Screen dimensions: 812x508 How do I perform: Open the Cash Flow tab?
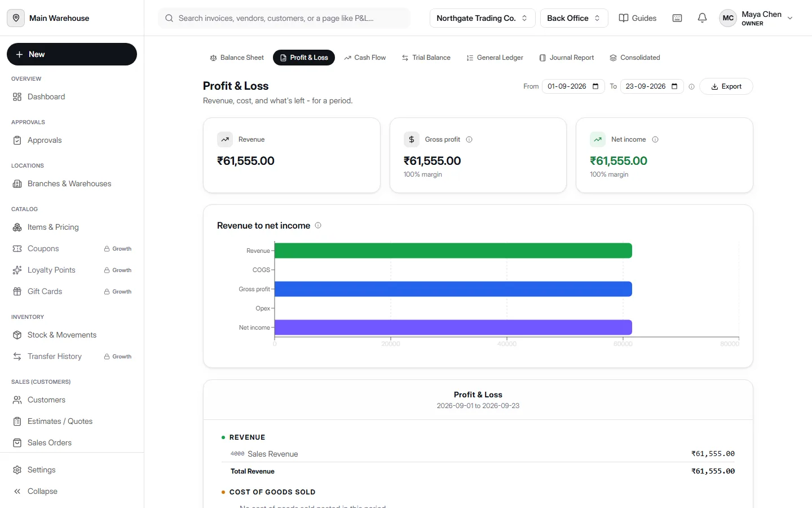pyautogui.click(x=365, y=58)
